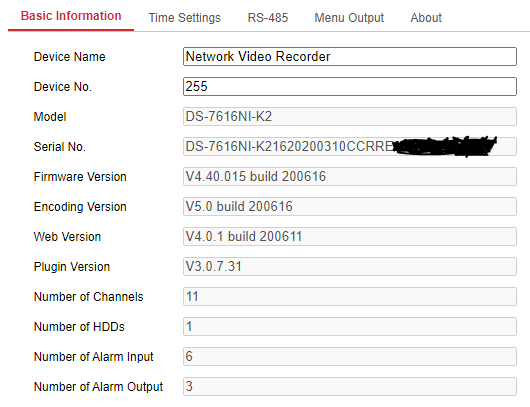Click the Encoding Version field
The height and width of the screenshot is (407, 530).
pos(350,207)
